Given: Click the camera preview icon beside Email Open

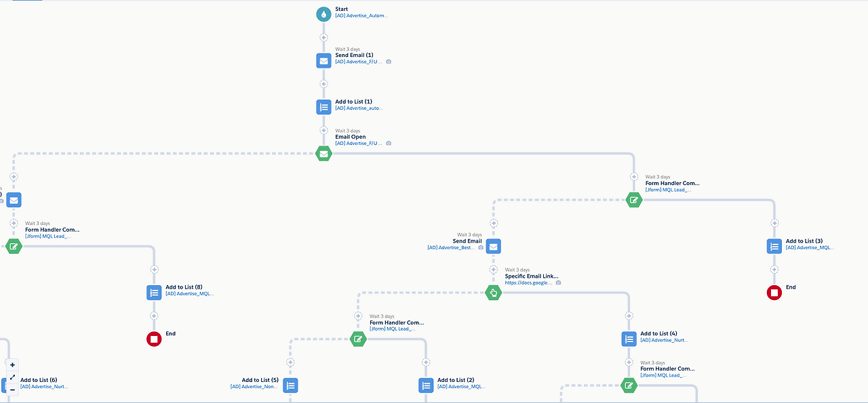Looking at the screenshot, I should click(x=389, y=144).
